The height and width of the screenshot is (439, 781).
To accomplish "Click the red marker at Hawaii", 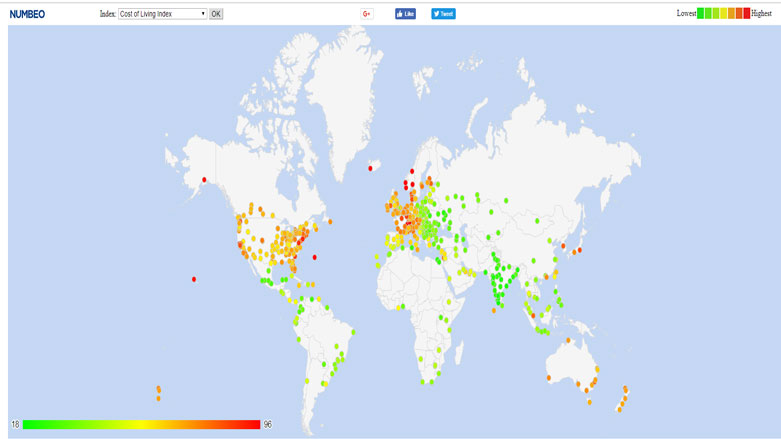I will [x=194, y=279].
